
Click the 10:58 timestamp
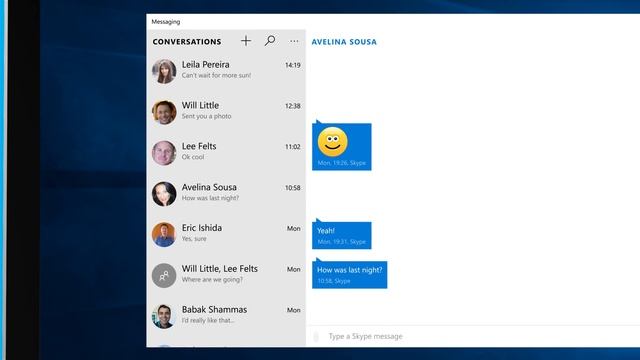293,188
